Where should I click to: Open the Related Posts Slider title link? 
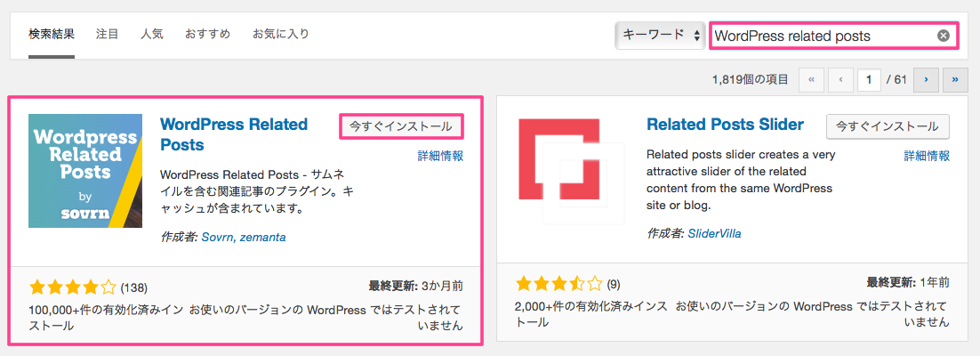(725, 124)
